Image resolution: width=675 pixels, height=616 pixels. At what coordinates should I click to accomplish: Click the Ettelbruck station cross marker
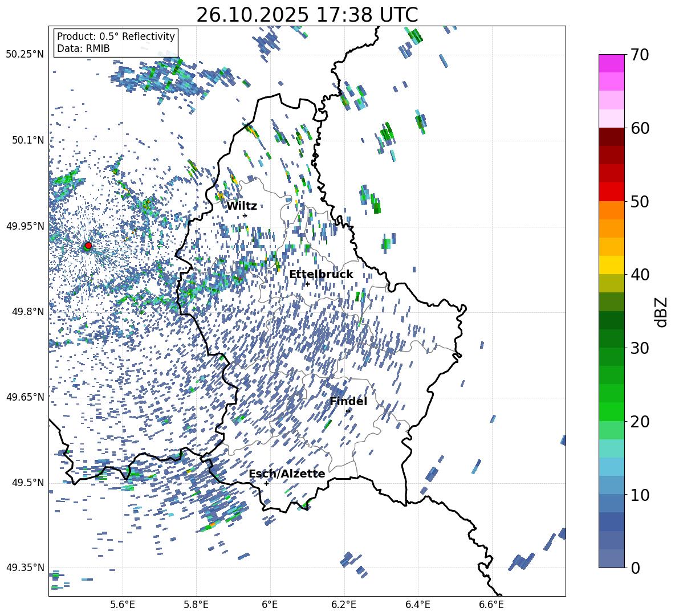click(307, 284)
